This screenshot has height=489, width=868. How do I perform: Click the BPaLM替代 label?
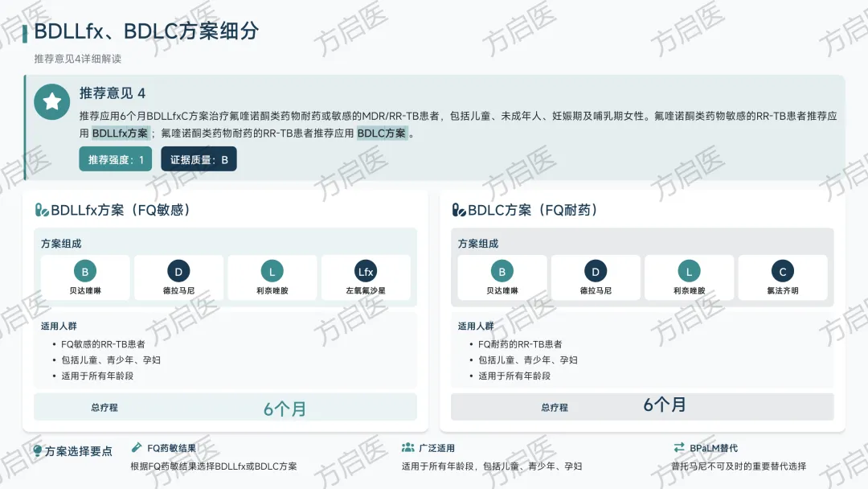point(714,448)
